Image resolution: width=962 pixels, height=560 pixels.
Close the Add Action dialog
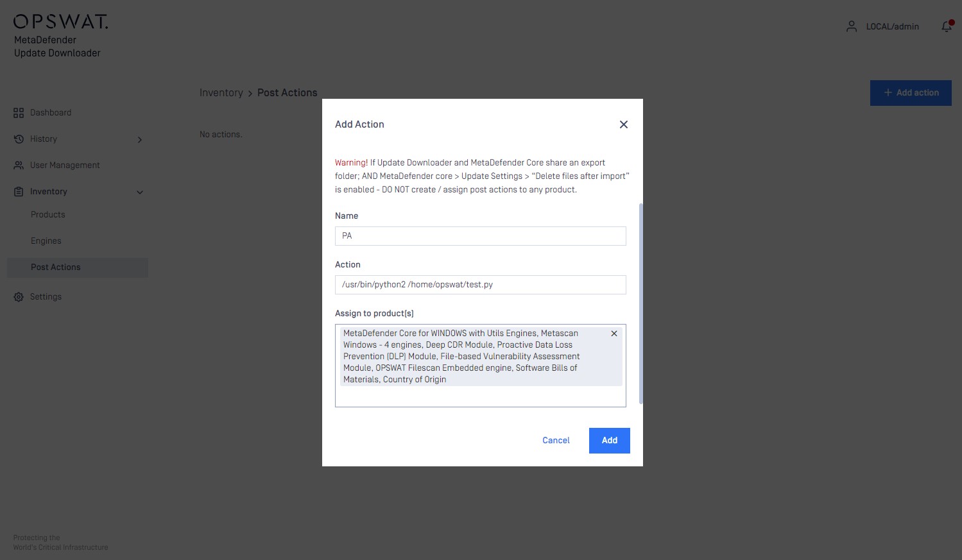pyautogui.click(x=623, y=124)
